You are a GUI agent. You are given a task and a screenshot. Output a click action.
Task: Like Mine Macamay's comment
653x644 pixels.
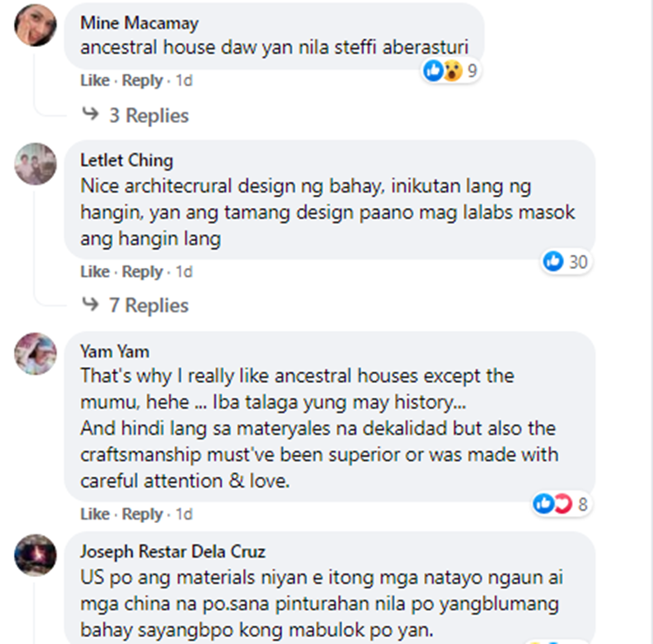click(x=95, y=80)
